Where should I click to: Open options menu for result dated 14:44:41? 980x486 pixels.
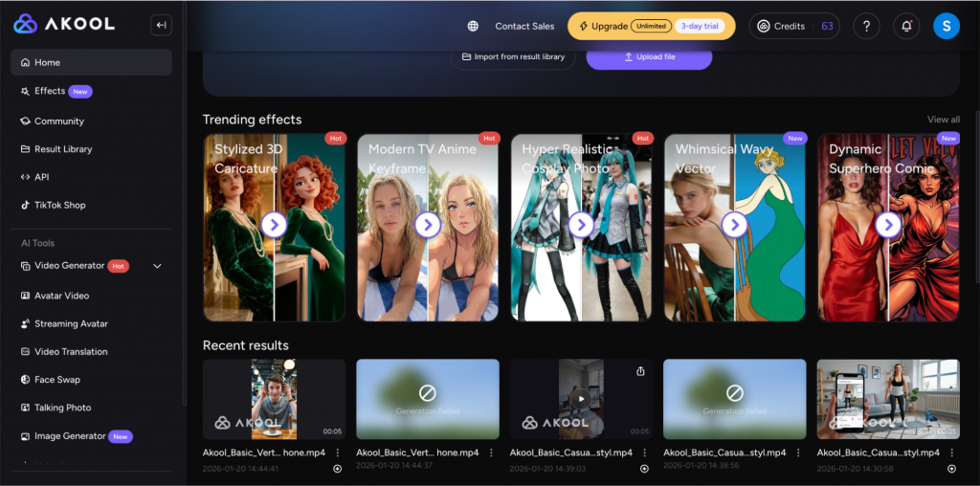tap(338, 453)
